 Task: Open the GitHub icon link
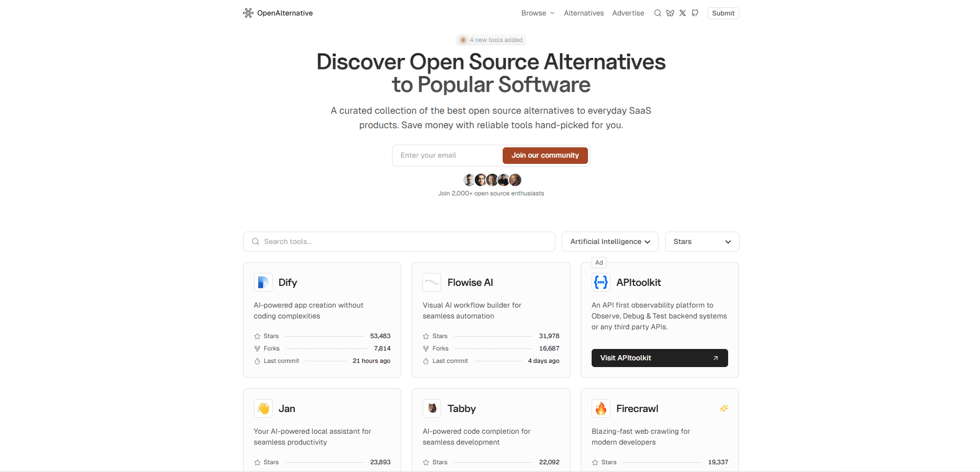tap(695, 13)
